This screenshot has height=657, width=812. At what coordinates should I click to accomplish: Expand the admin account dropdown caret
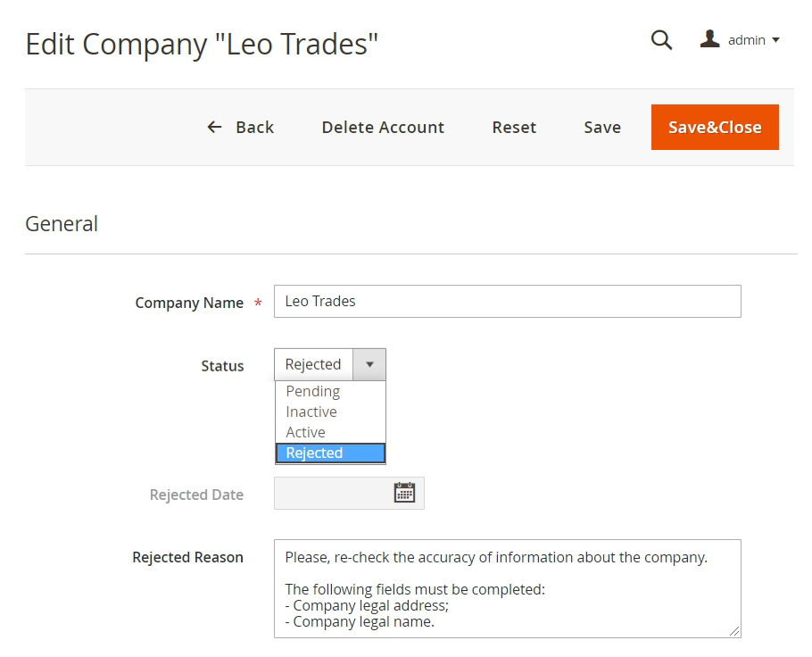coord(775,40)
